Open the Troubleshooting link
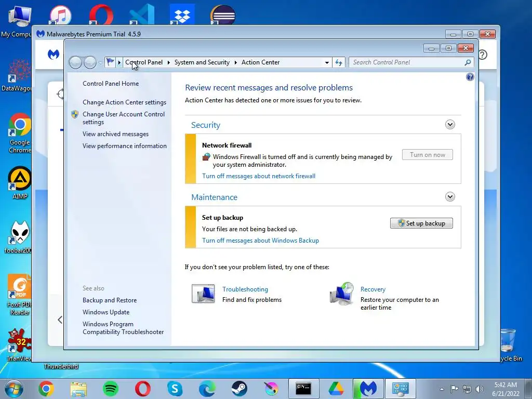The width and height of the screenshot is (532, 399). click(245, 289)
